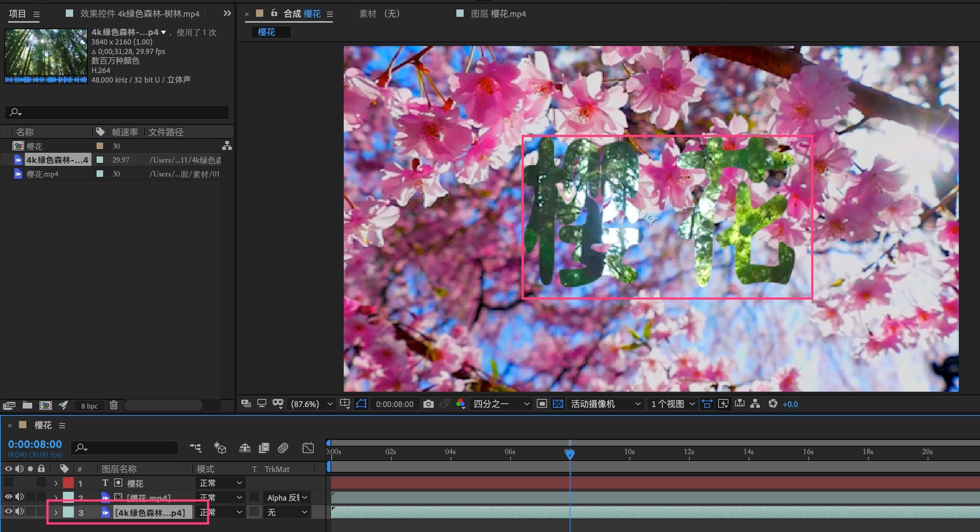Viewport: 980px width, 532px height.
Task: Toggle the transparency grid button
Action: click(558, 404)
